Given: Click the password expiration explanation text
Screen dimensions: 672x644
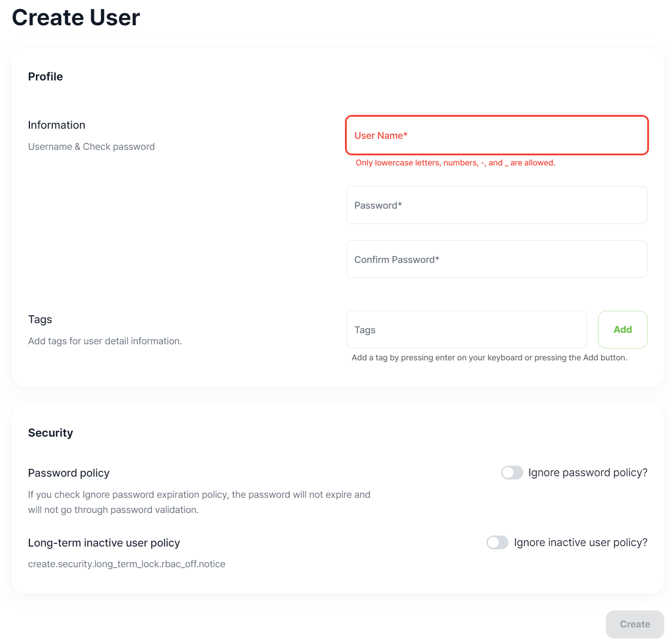Looking at the screenshot, I should [x=199, y=502].
